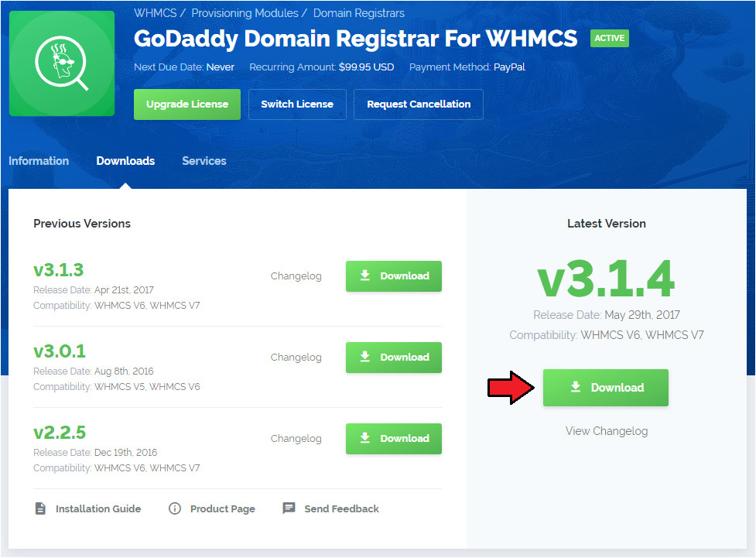The image size is (756, 558).
Task: Click the Product Page info icon
Action: point(175,508)
